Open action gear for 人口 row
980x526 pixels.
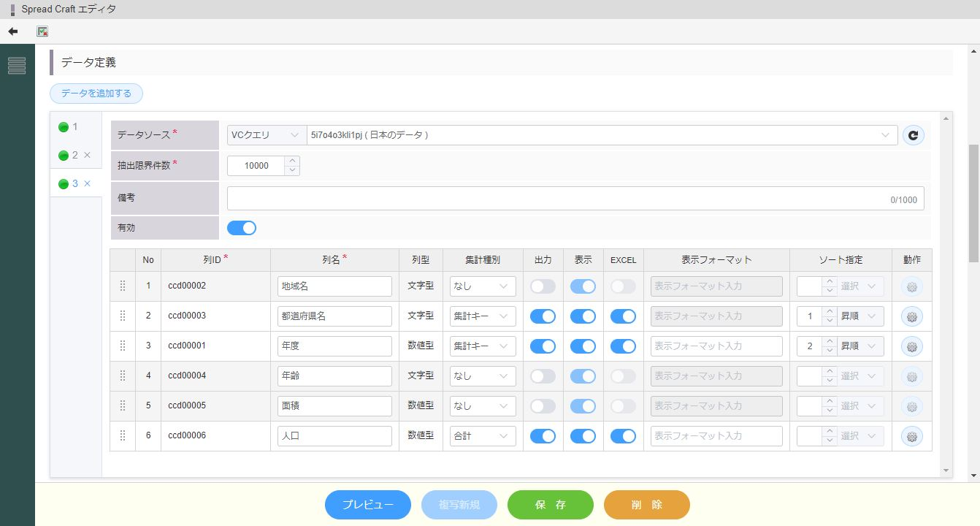coord(911,437)
